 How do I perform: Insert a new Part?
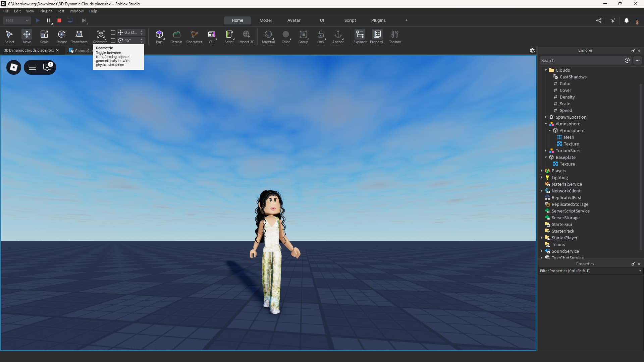coord(159,36)
